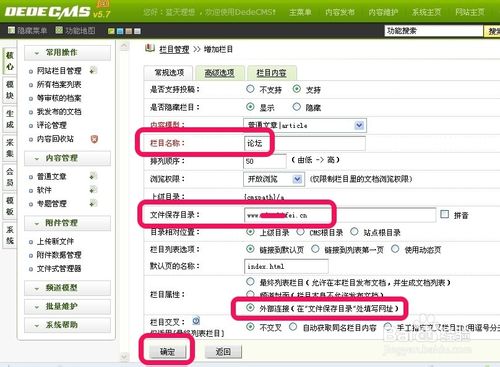
Task: Expand the 批量维护 menu section
Action: (67, 306)
